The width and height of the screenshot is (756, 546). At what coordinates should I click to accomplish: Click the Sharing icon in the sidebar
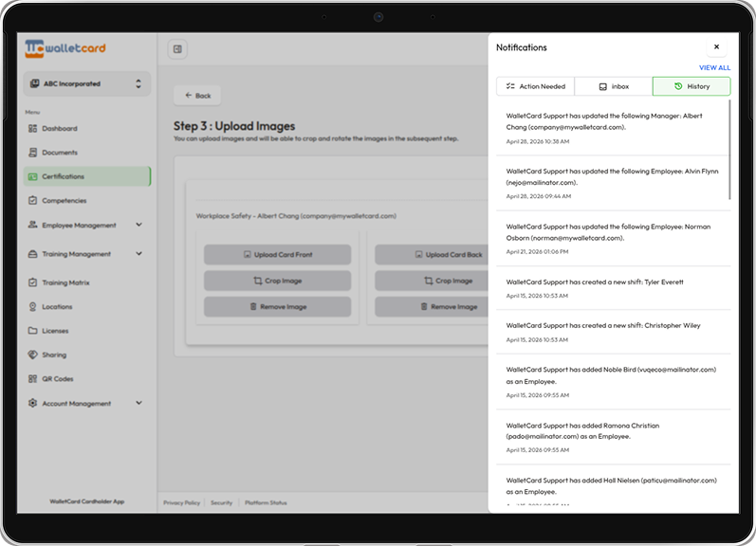tap(32, 355)
